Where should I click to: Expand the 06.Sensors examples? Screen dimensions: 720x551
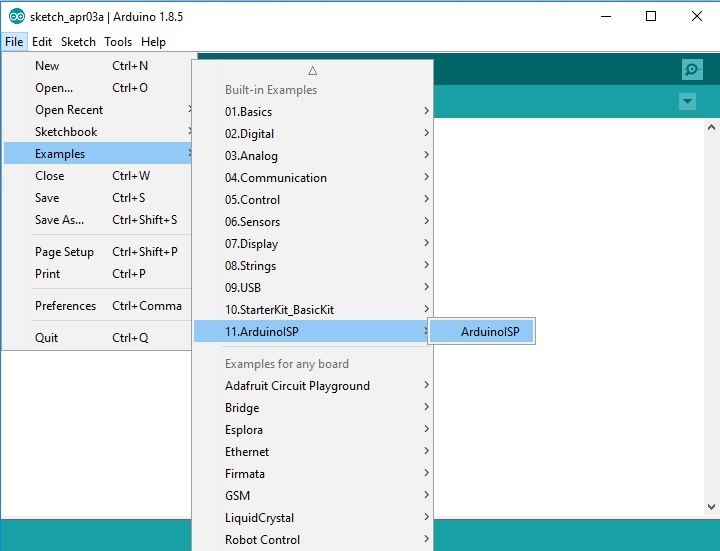(313, 222)
